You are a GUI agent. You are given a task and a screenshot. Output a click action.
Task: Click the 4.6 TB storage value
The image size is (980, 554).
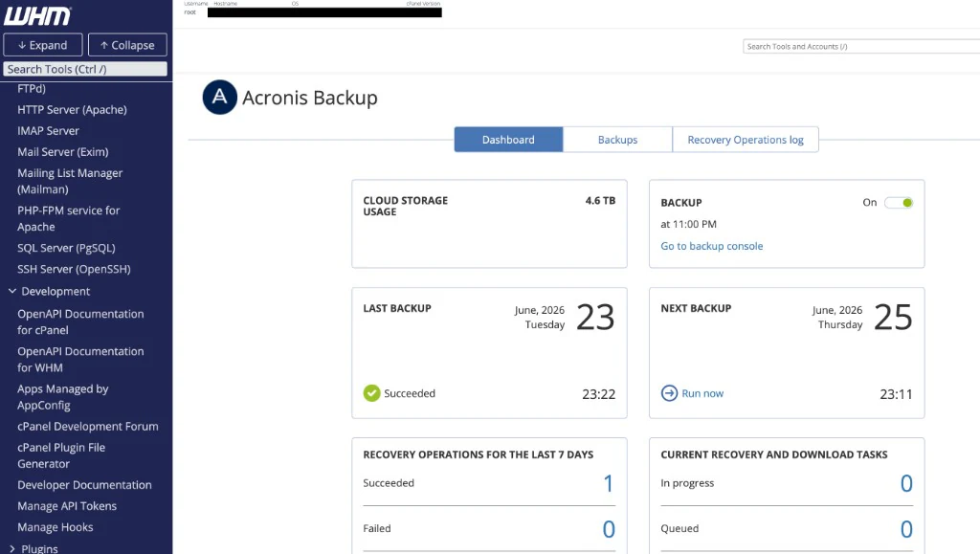600,201
